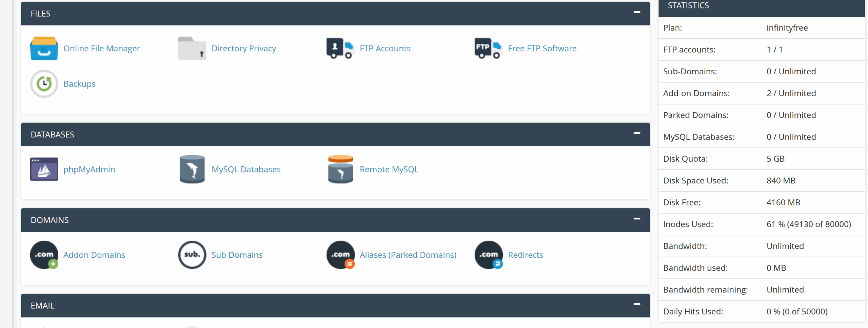Click the Redirects .com arrow icon
Screen dimensions: 868x328
click(488, 255)
